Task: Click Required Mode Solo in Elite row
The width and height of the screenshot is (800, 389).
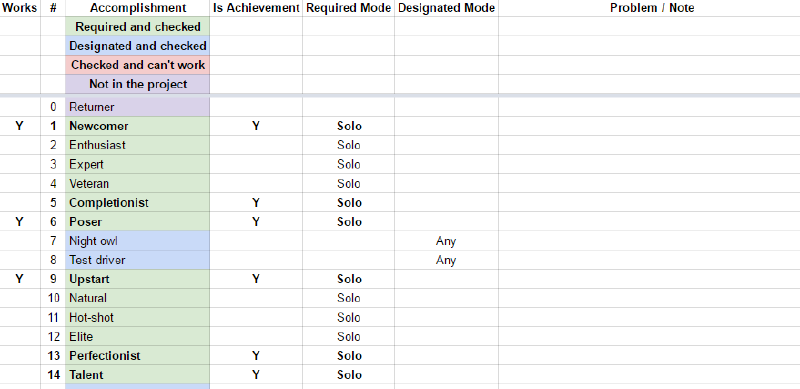Action: click(349, 336)
